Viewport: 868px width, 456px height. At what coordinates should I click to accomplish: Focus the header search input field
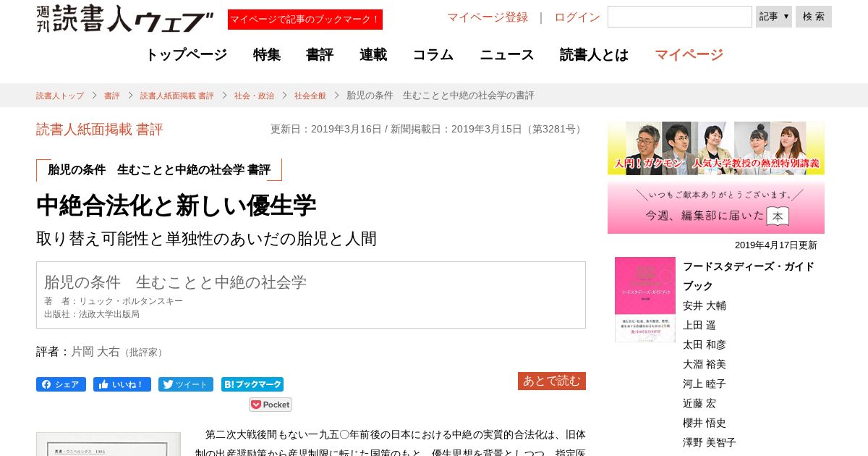680,17
